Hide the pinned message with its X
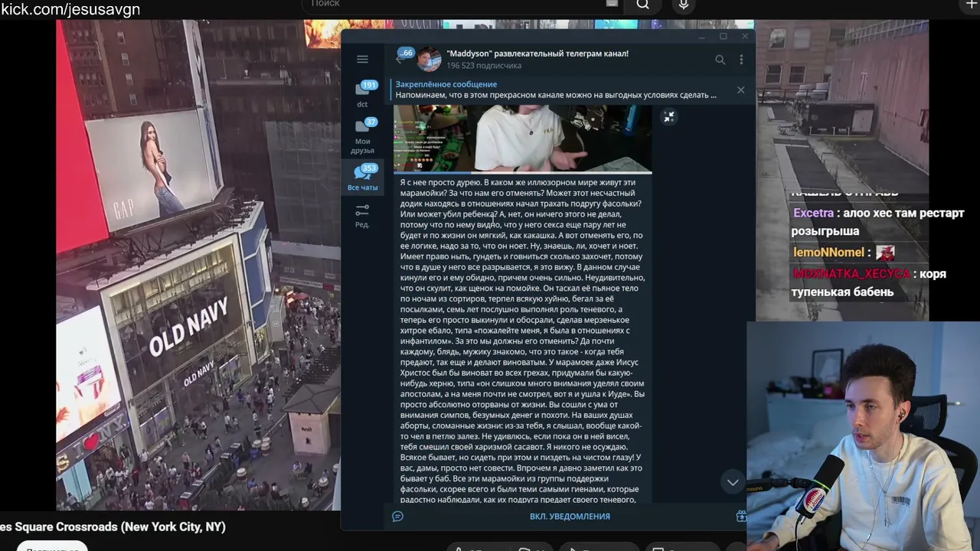The image size is (980, 551). pyautogui.click(x=740, y=90)
